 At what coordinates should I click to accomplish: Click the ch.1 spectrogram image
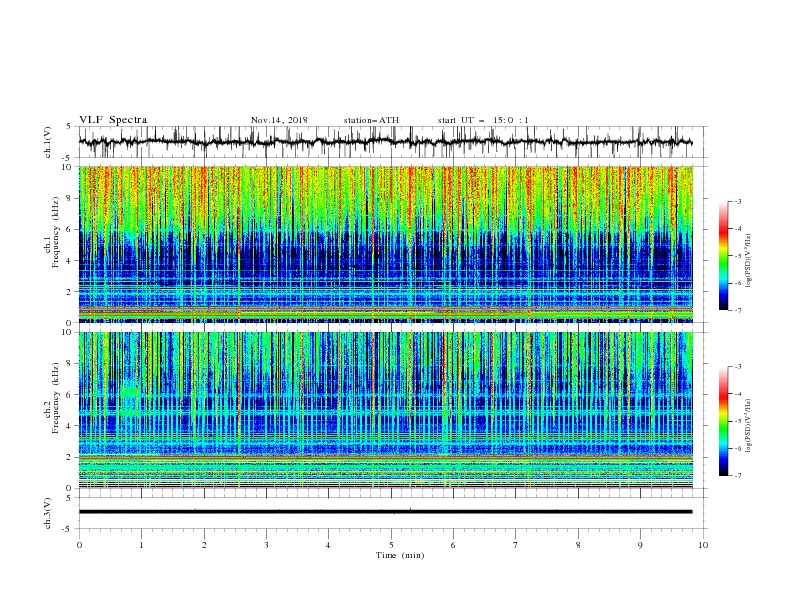click(386, 244)
